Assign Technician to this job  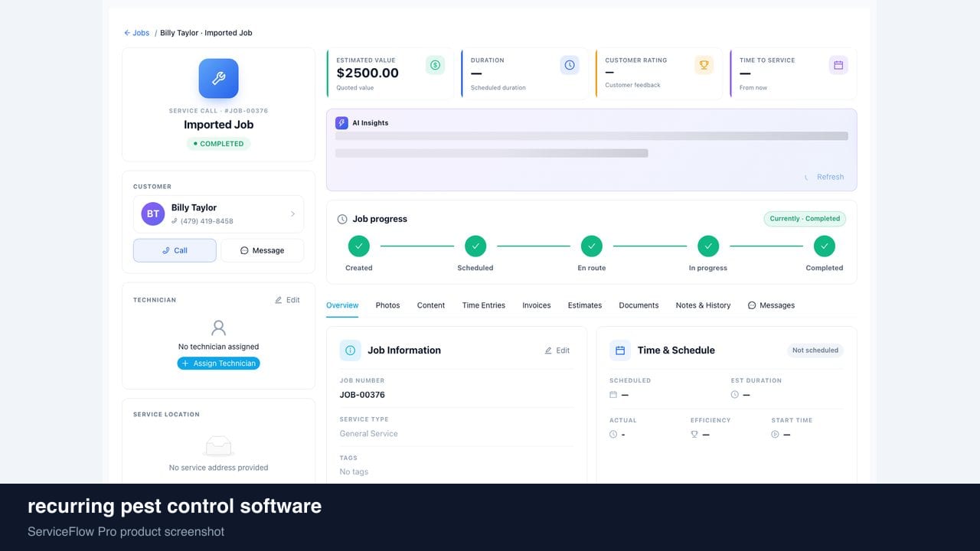218,364
